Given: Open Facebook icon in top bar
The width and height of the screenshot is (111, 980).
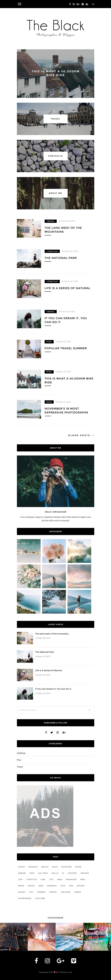Looking at the screenshot, I should coord(70,4).
